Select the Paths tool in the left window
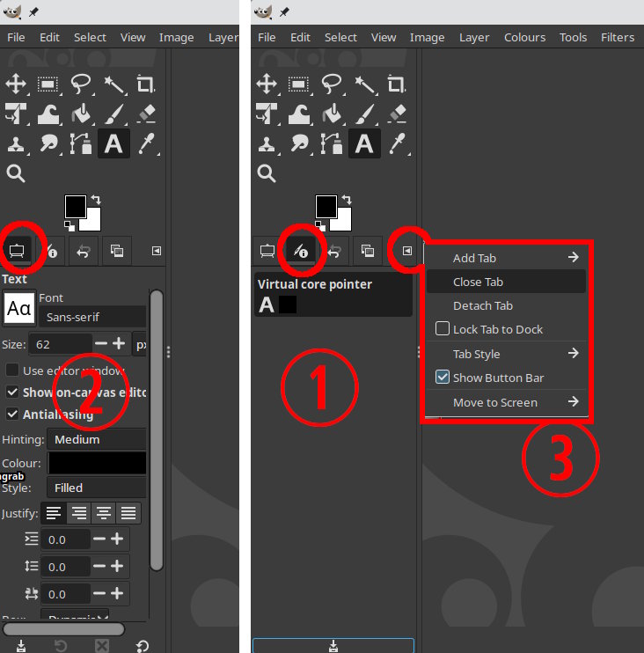 click(81, 143)
